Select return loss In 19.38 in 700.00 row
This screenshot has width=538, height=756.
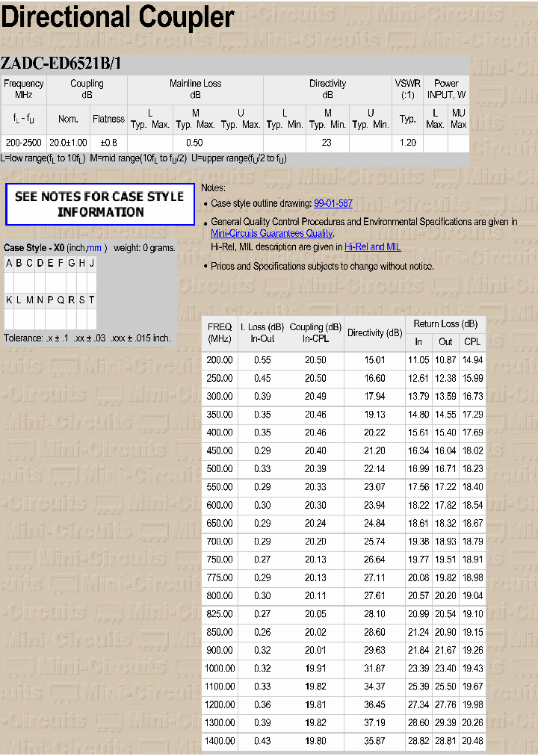pyautogui.click(x=418, y=542)
